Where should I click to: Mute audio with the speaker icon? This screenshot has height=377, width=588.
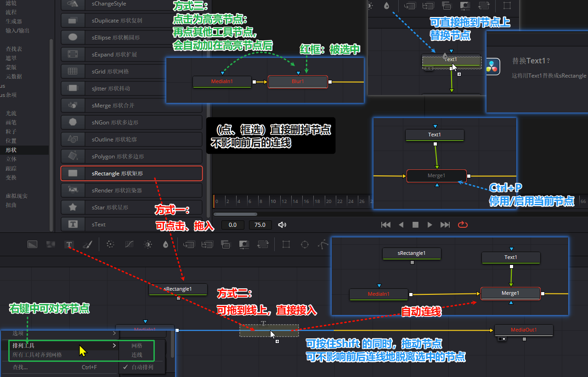(282, 225)
